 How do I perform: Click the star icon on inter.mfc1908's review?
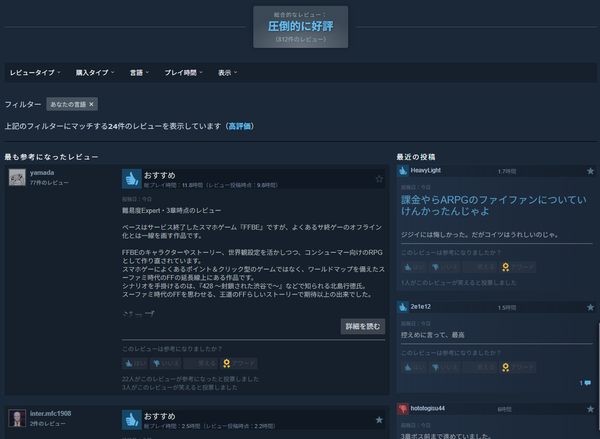click(379, 420)
